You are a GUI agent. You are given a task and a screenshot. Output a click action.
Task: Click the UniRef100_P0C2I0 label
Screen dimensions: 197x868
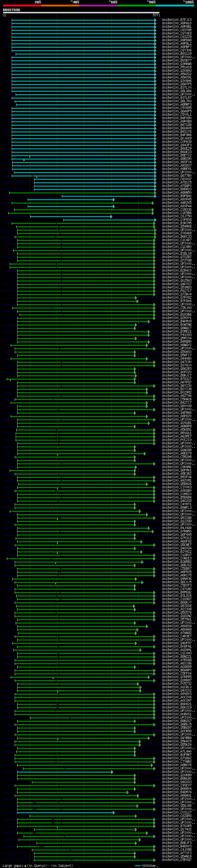(176, 440)
